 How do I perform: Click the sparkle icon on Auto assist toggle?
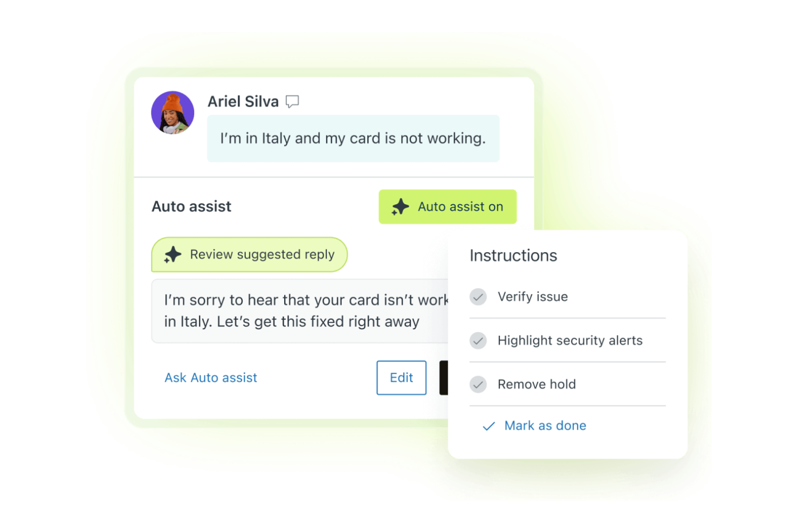click(400, 206)
